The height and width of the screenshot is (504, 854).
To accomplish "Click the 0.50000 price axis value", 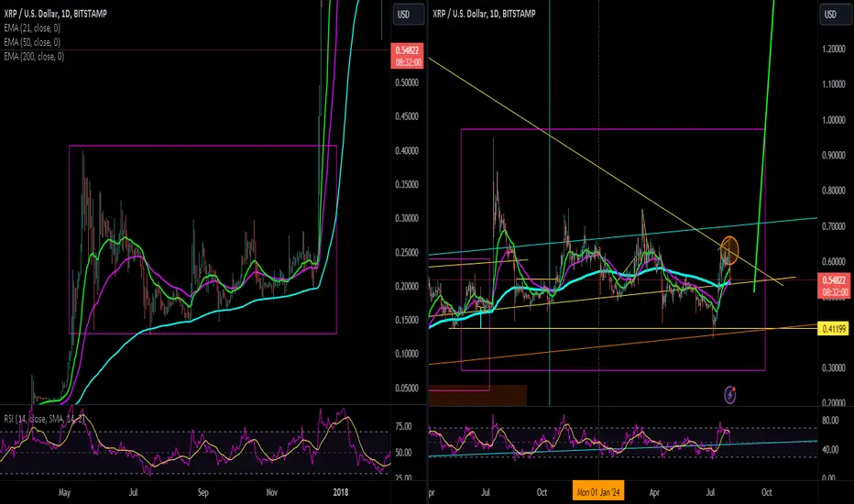I will click(407, 82).
